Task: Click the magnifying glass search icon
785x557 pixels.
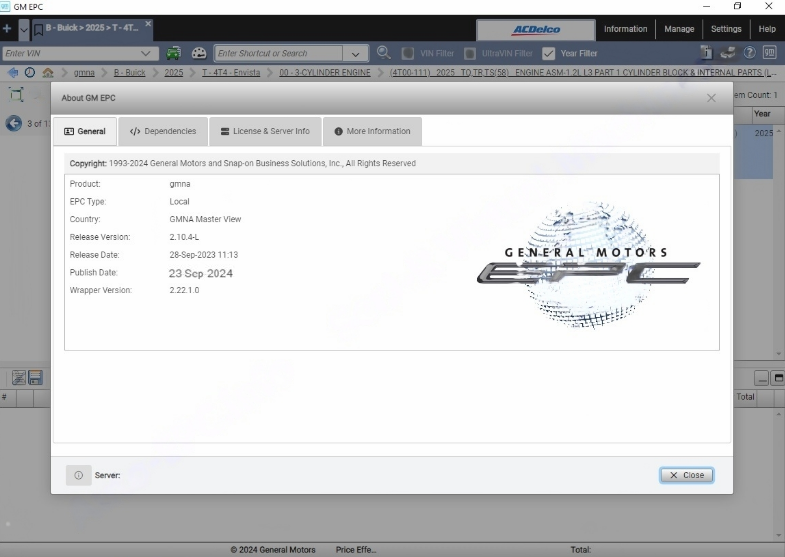Action: click(x=383, y=53)
